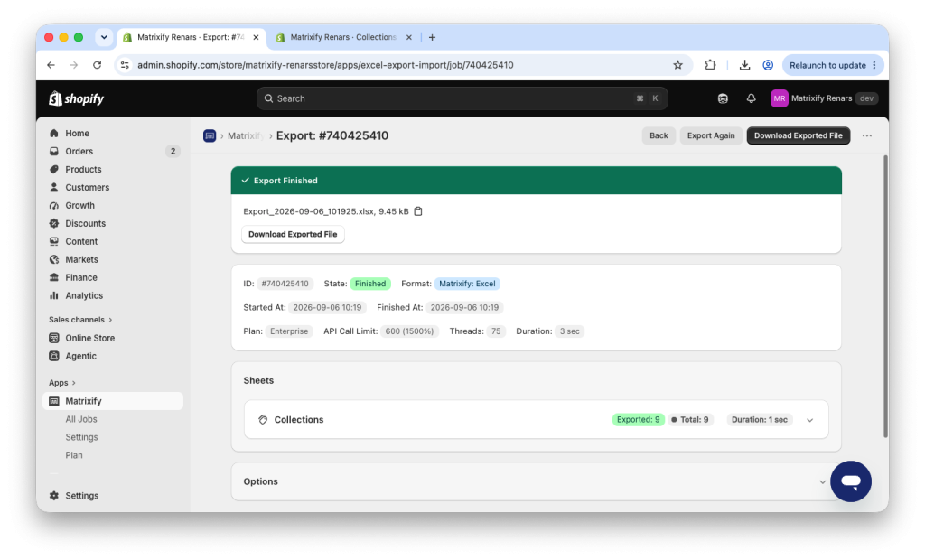Click the Orders count badge 2
Screen dimensions: 925x560
173,151
